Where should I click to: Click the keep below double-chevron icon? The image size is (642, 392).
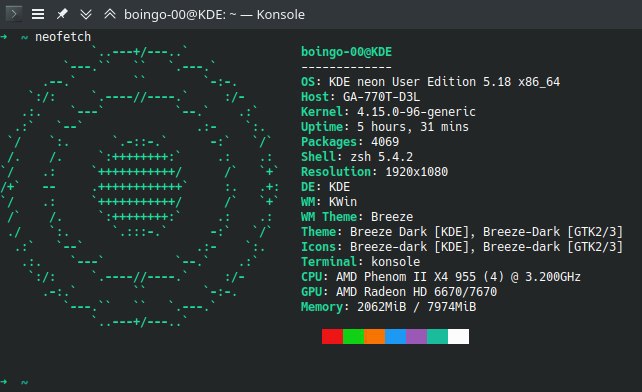(86, 14)
